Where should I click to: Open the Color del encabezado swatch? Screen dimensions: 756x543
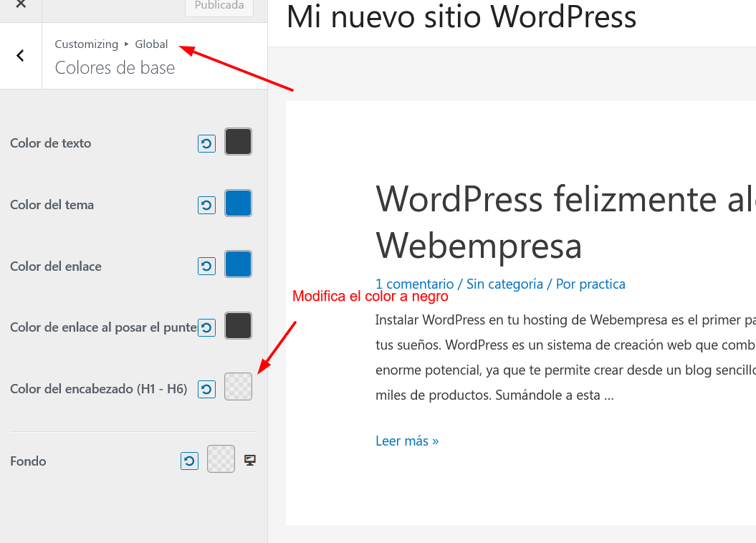[238, 386]
